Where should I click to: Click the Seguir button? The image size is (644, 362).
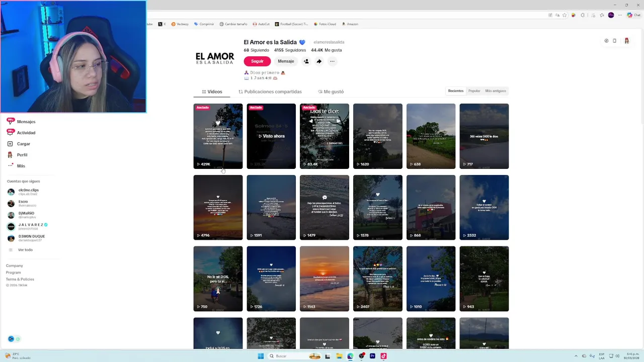click(x=257, y=61)
